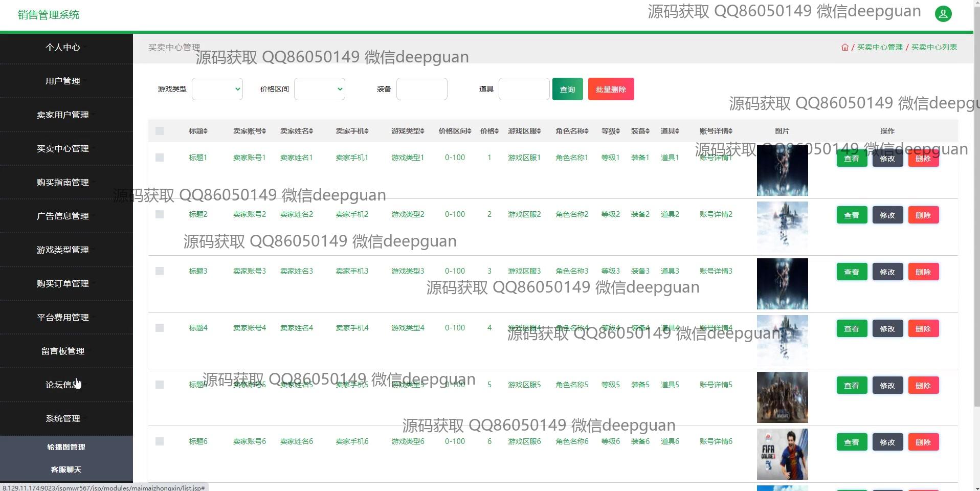The width and height of the screenshot is (980, 491).
Task: Click the green 查询 button
Action: coord(567,89)
